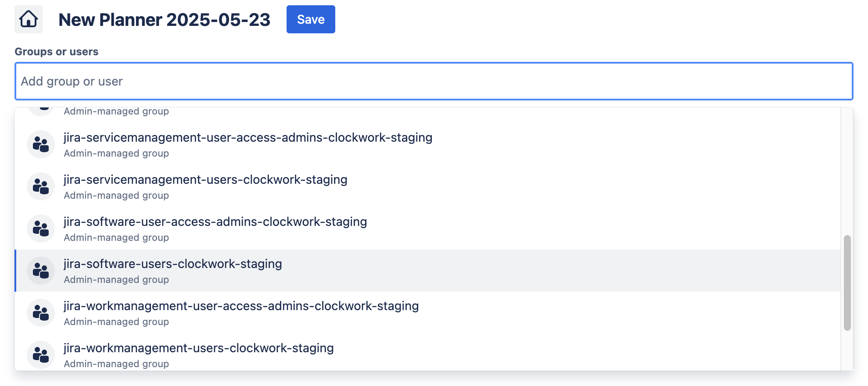Click group icon for jira-servicemanagement-user-access-admins-clockwork-staging

[41, 144]
